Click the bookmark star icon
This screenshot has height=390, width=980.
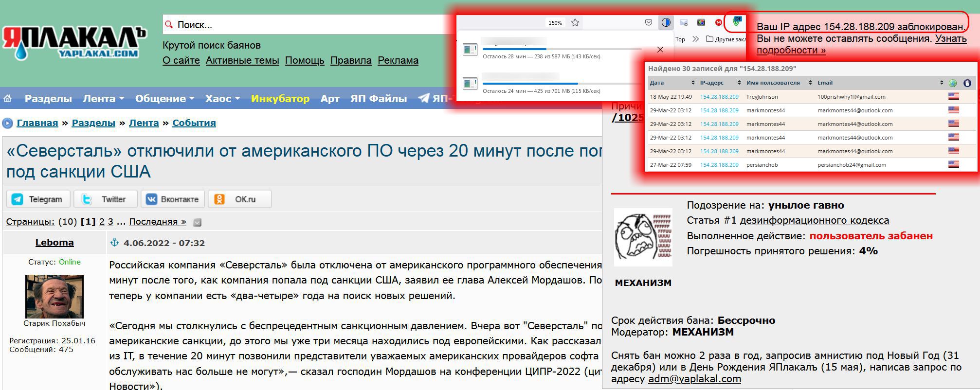click(575, 22)
